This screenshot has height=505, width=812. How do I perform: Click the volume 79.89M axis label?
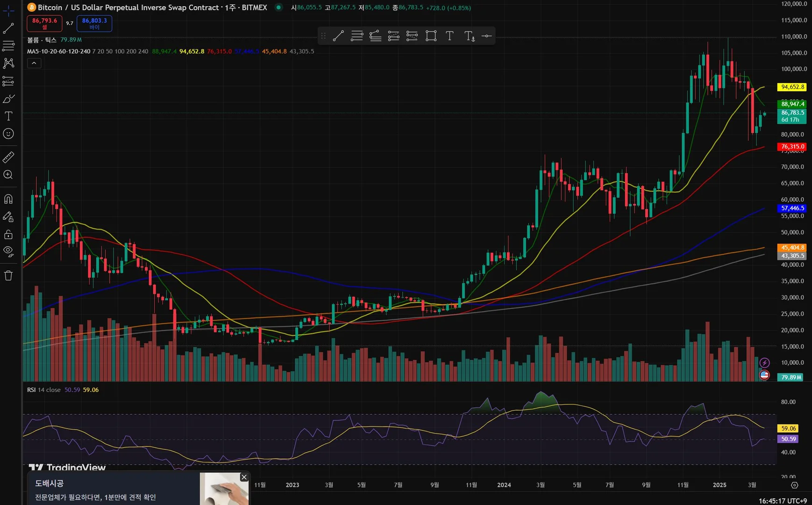(791, 377)
